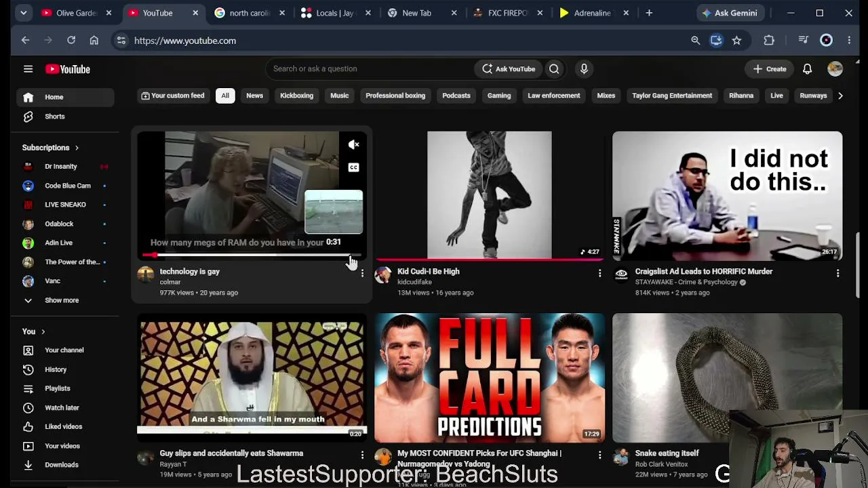Click the YouTube search input field

370,68
